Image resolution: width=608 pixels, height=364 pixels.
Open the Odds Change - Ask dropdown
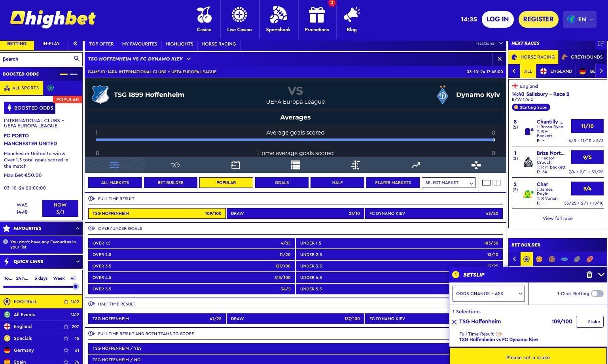(x=489, y=294)
